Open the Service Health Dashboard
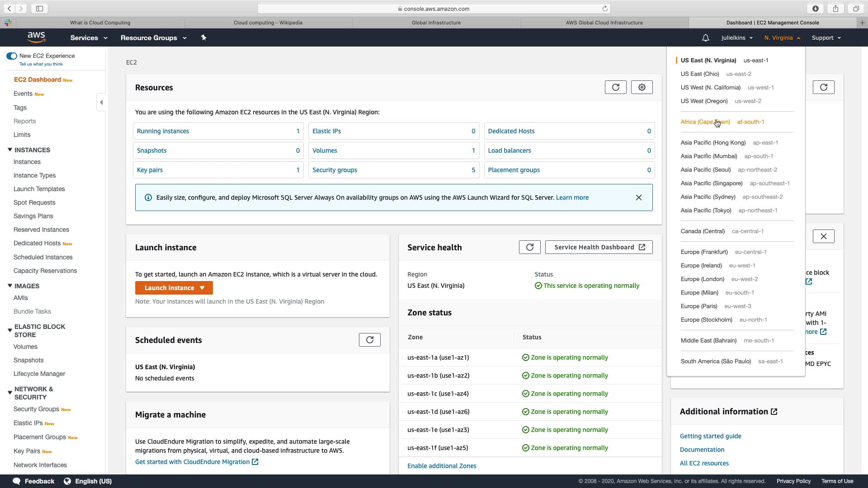This screenshot has width=868, height=488. click(599, 247)
